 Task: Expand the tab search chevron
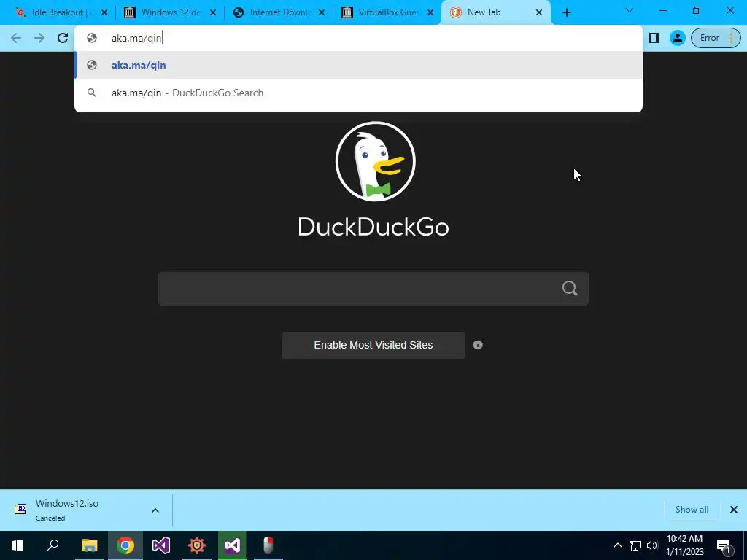click(629, 10)
